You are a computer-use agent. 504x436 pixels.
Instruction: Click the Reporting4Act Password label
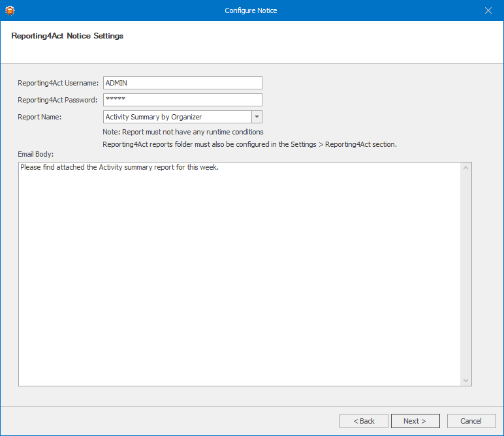pos(57,100)
